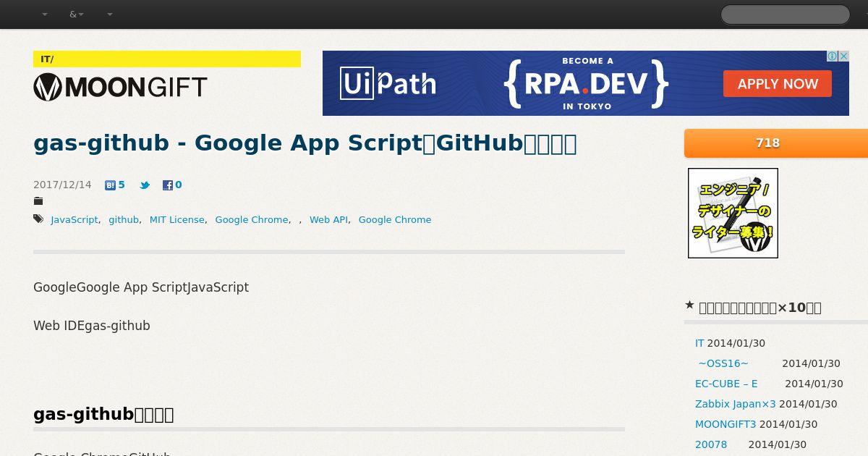The image size is (868, 456).
Task: Click the APPLY NOW ad button
Action: [x=778, y=84]
